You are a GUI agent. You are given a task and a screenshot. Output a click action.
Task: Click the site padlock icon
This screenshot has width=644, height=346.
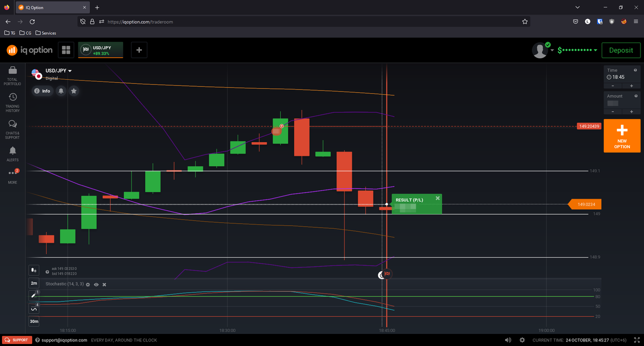92,22
